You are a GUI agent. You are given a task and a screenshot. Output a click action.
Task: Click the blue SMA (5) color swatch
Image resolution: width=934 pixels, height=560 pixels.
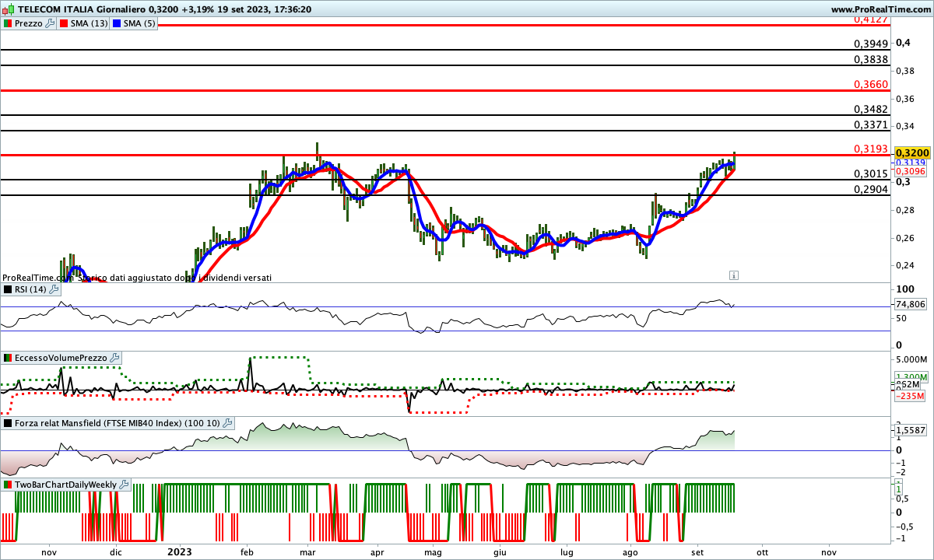pos(118,24)
